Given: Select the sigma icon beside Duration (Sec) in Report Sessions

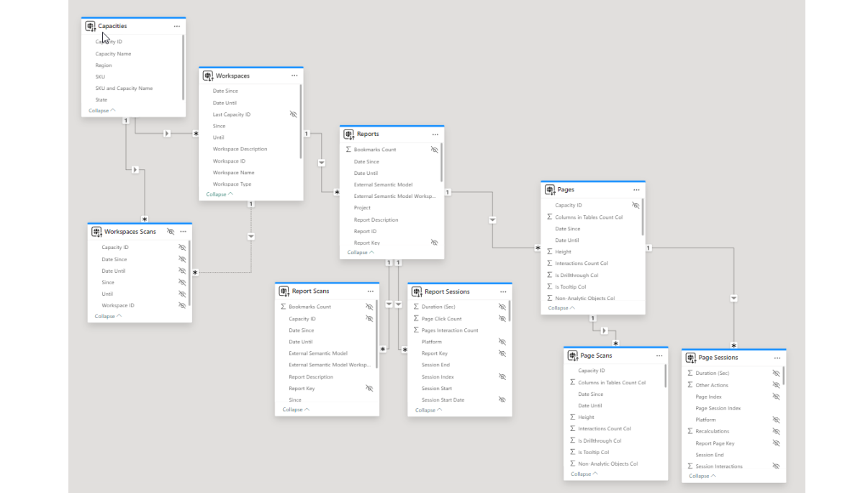Looking at the screenshot, I should (x=416, y=307).
